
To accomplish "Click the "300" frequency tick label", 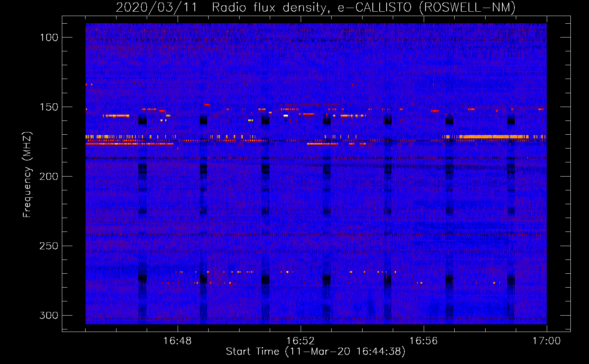I will (x=49, y=315).
